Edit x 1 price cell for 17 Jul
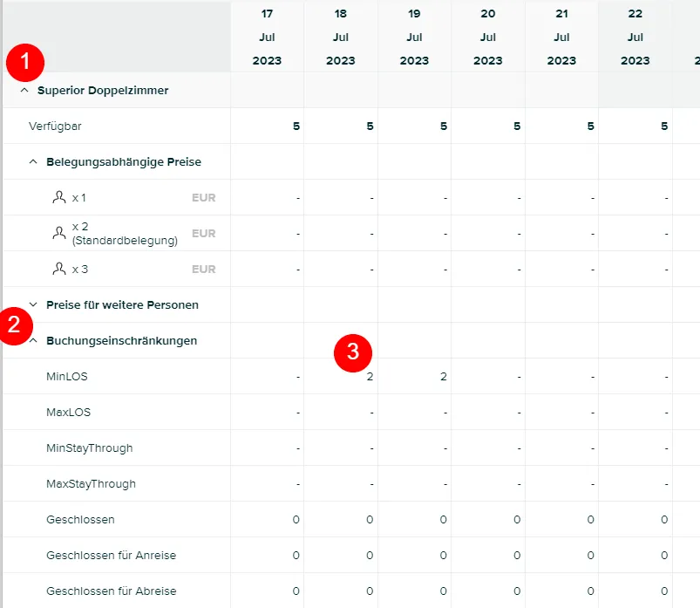Screen dimensions: 700x608 (267, 197)
